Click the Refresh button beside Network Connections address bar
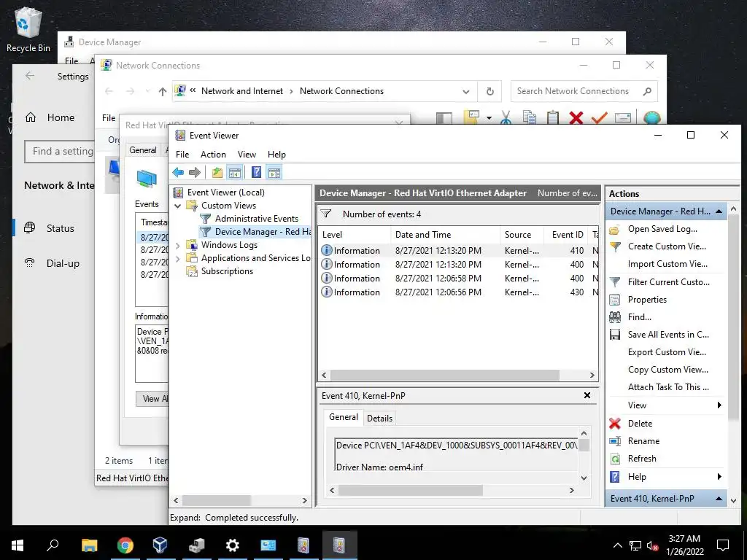The image size is (747, 560). [489, 91]
